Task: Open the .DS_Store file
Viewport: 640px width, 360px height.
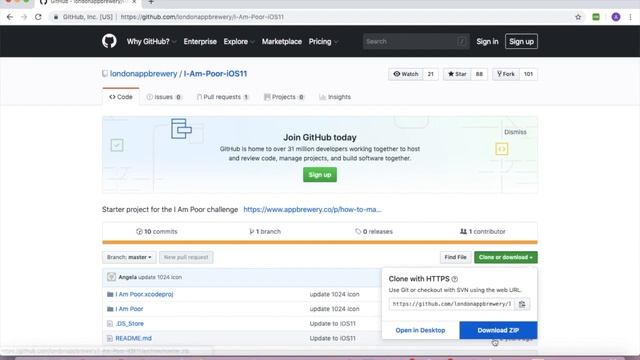Action: (129, 324)
